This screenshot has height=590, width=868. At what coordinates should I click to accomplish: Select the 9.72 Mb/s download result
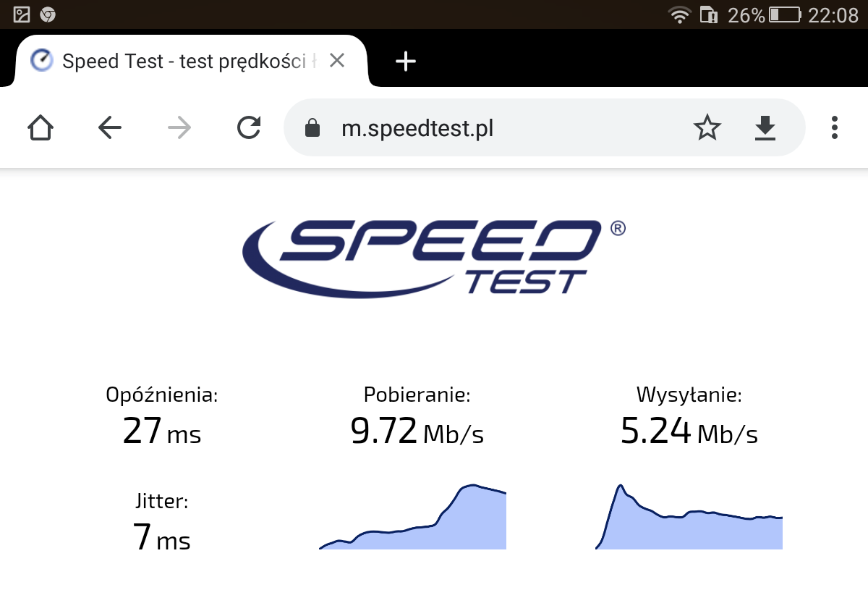click(417, 431)
